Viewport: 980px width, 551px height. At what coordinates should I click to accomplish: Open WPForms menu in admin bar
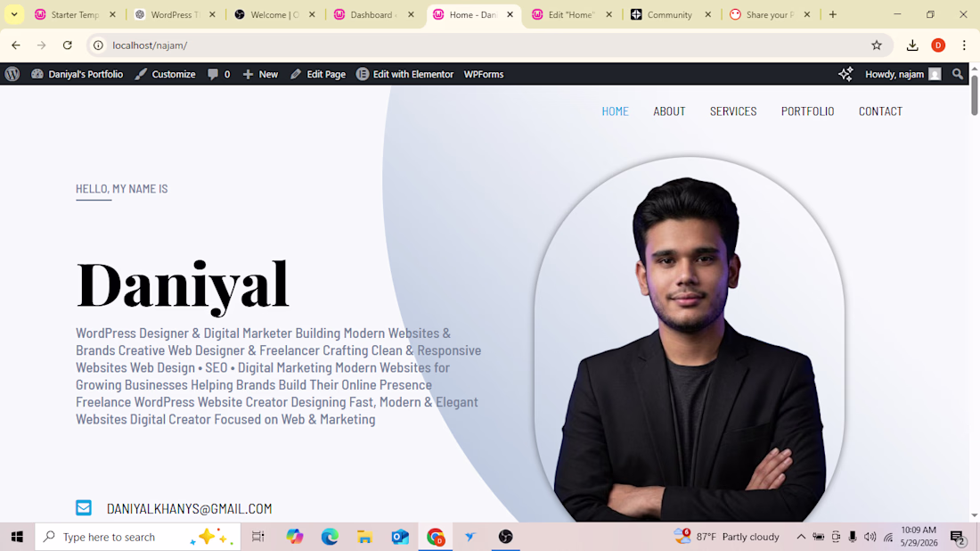[483, 74]
